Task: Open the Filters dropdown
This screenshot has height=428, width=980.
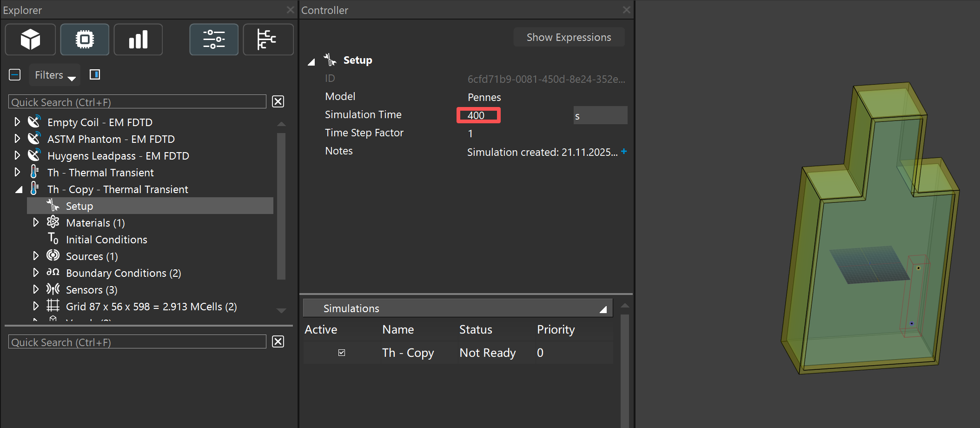Action: [x=55, y=75]
